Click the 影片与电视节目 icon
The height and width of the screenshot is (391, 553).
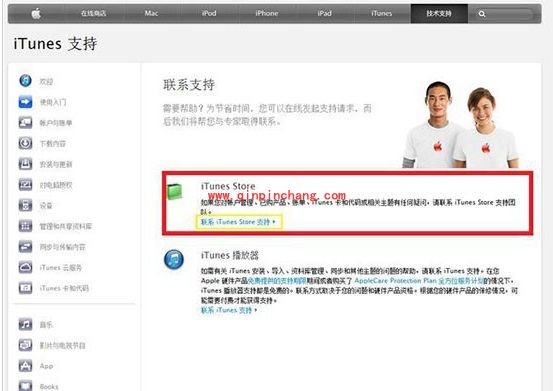25,345
